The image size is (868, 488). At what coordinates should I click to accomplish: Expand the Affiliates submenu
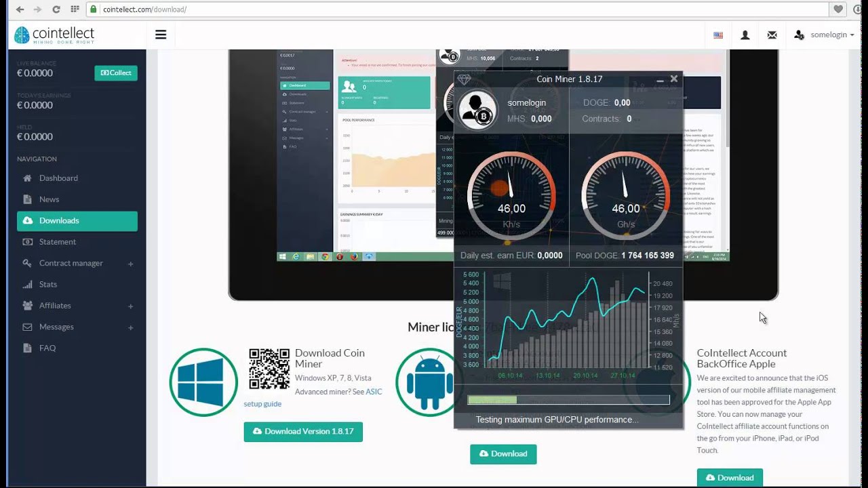pyautogui.click(x=131, y=306)
